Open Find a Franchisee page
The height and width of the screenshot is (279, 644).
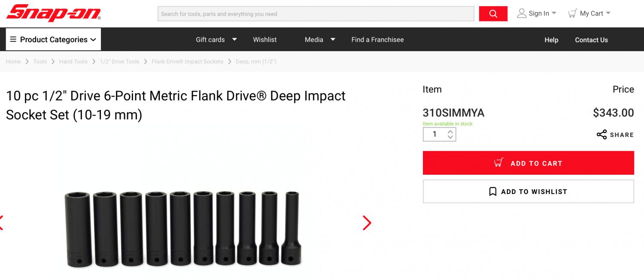pyautogui.click(x=377, y=39)
